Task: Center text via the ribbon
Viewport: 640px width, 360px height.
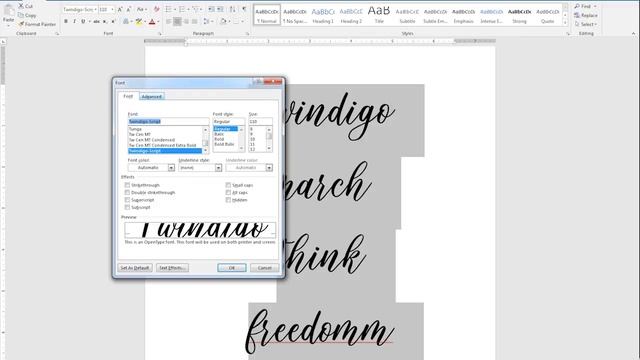Action: [x=177, y=21]
